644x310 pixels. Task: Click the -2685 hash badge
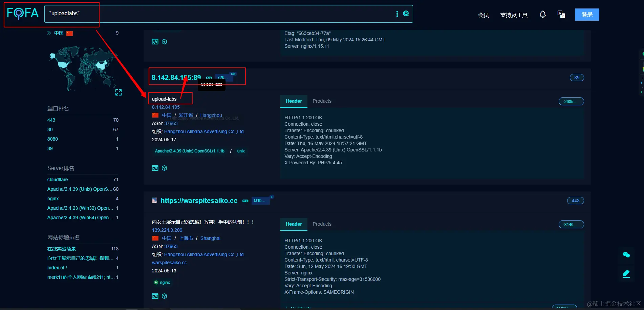(x=571, y=101)
